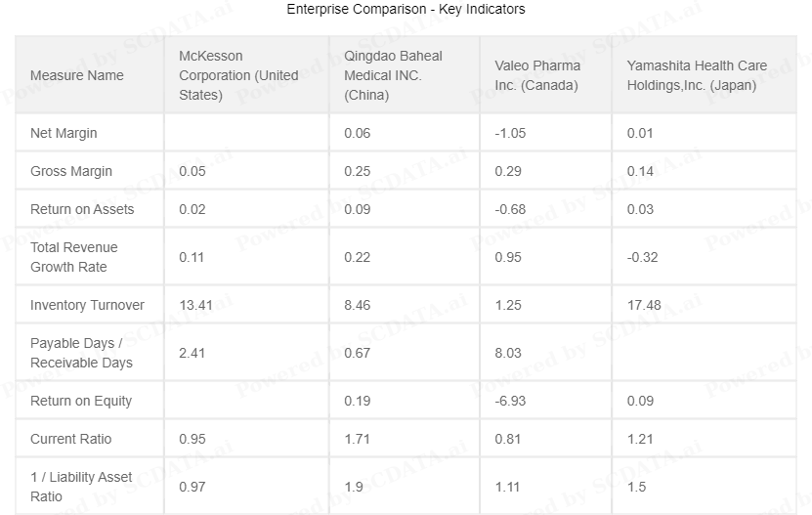The height and width of the screenshot is (515, 812).
Task: Select the Return on Assets label
Action: [82, 209]
